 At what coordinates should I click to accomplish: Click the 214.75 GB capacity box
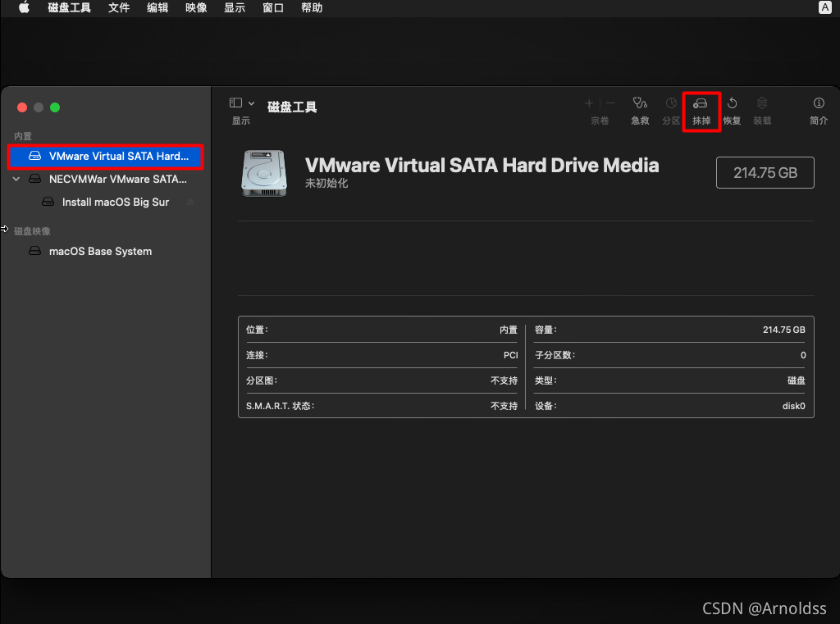[x=765, y=172]
